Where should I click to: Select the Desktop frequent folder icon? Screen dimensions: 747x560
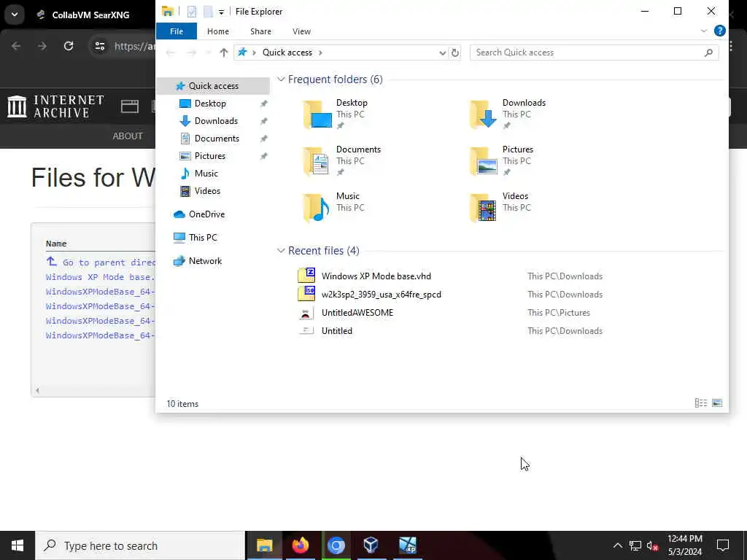point(318,114)
